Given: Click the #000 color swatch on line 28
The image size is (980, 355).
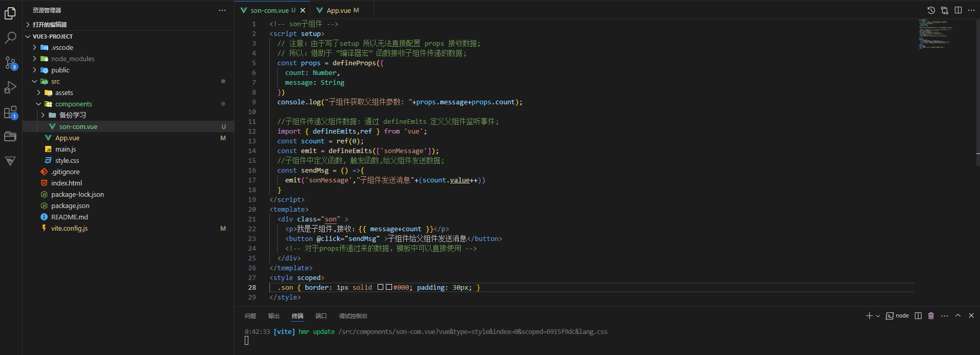Looking at the screenshot, I should (x=389, y=287).
